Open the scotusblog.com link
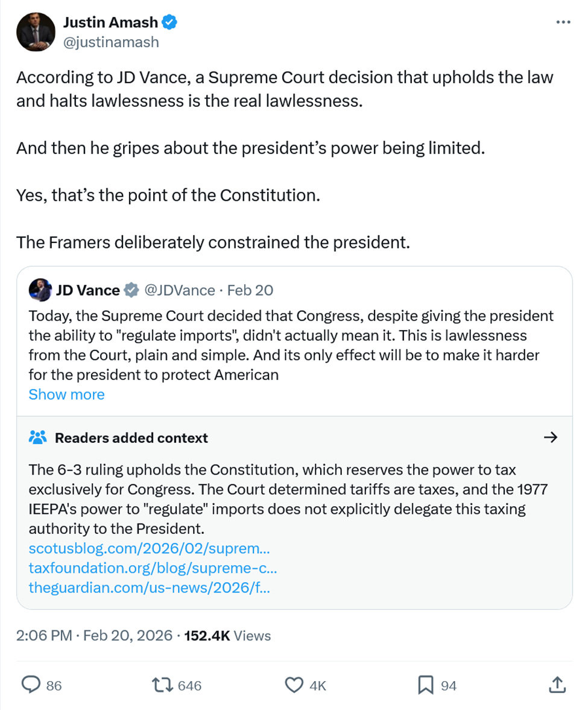The height and width of the screenshot is (710, 588). [x=150, y=548]
